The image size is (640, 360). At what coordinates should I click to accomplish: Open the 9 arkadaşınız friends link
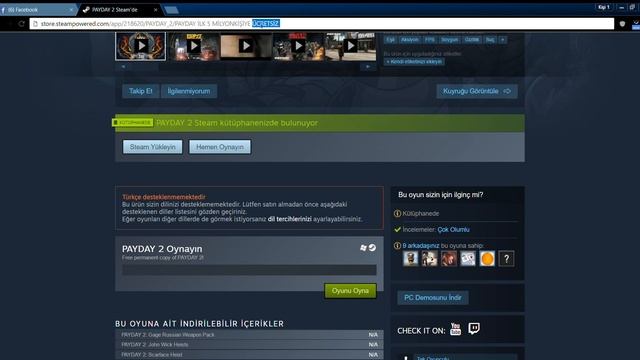421,246
